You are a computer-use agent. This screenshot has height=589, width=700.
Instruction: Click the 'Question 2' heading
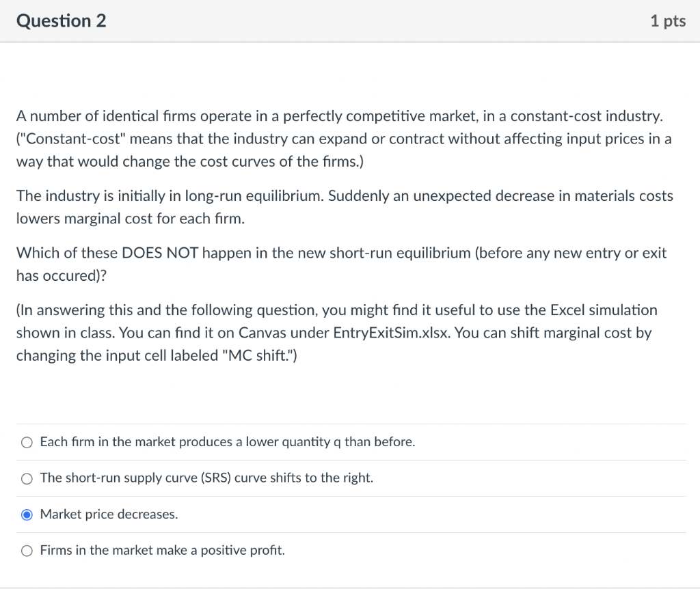pos(62,21)
